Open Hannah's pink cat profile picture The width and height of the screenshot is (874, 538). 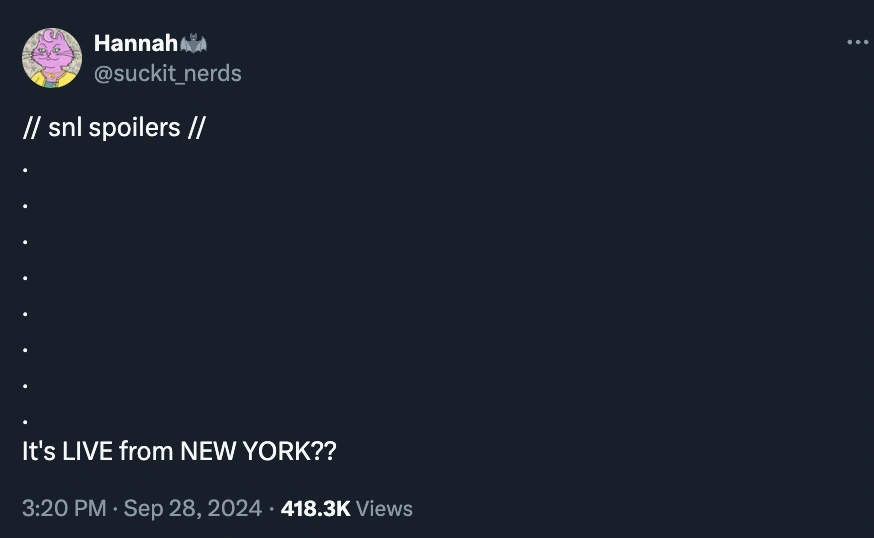tap(52, 58)
